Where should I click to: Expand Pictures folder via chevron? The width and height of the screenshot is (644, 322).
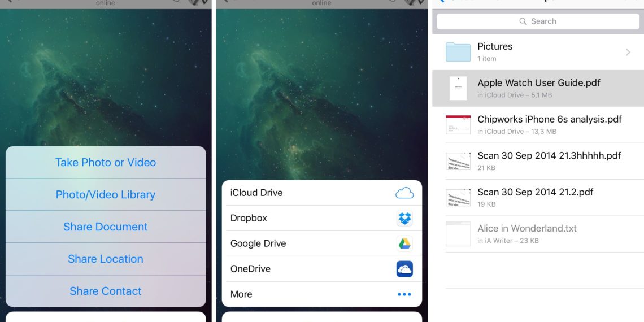[628, 52]
